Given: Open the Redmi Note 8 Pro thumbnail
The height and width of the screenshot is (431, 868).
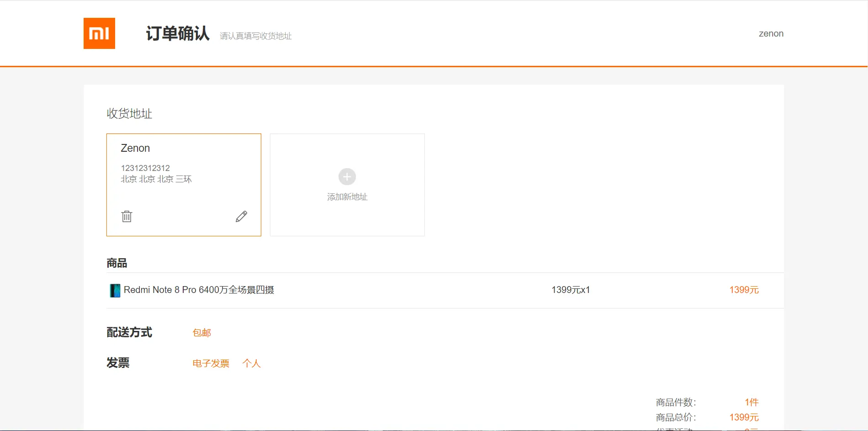Looking at the screenshot, I should (115, 290).
